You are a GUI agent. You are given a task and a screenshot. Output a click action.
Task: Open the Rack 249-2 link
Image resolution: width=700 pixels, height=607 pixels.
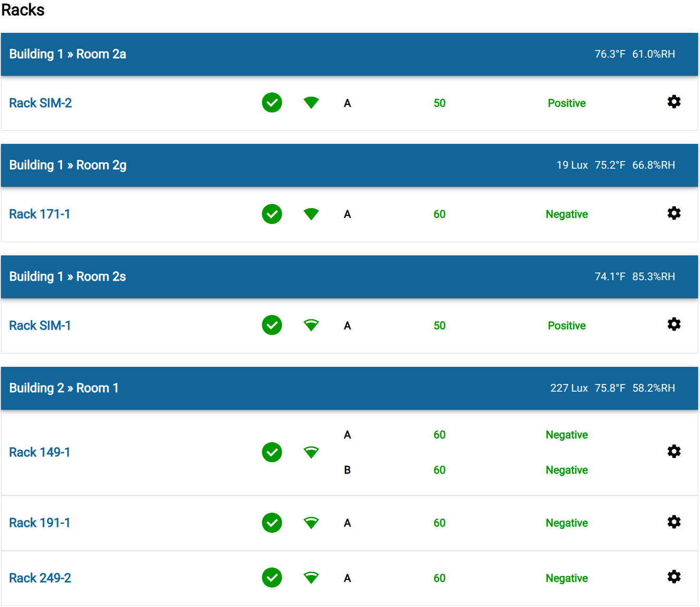pyautogui.click(x=40, y=578)
